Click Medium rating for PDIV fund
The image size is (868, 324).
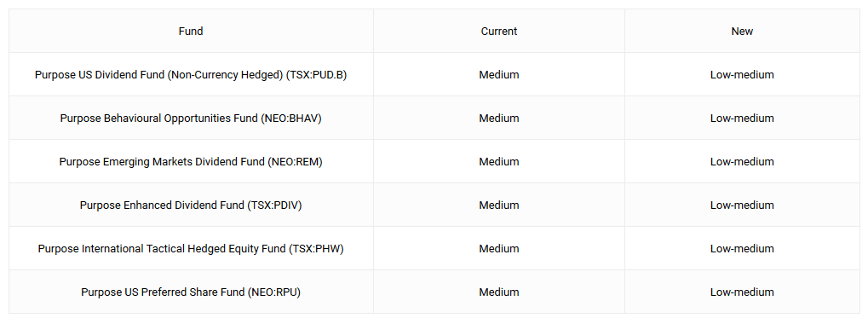499,205
